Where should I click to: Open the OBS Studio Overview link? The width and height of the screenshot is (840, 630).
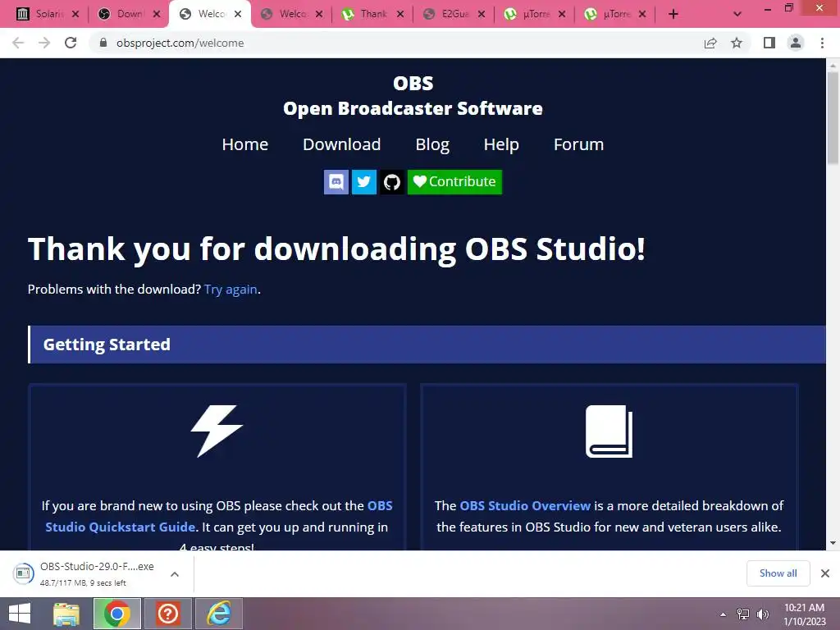coord(525,505)
